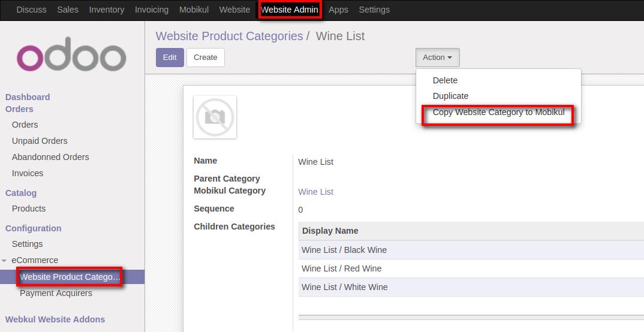This screenshot has width=644, height=332.
Task: Open the Website Admin top menu
Action: click(289, 10)
